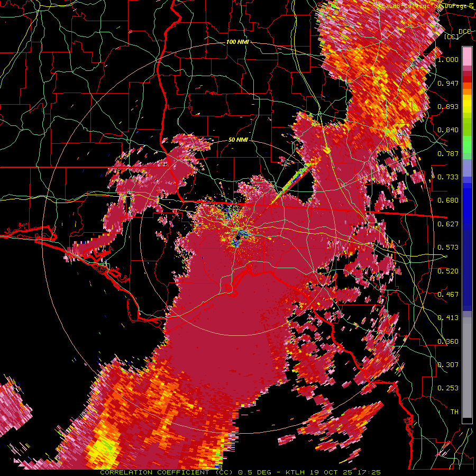Click the 0.413 scale label
The width and height of the screenshot is (476, 476).
click(x=448, y=318)
